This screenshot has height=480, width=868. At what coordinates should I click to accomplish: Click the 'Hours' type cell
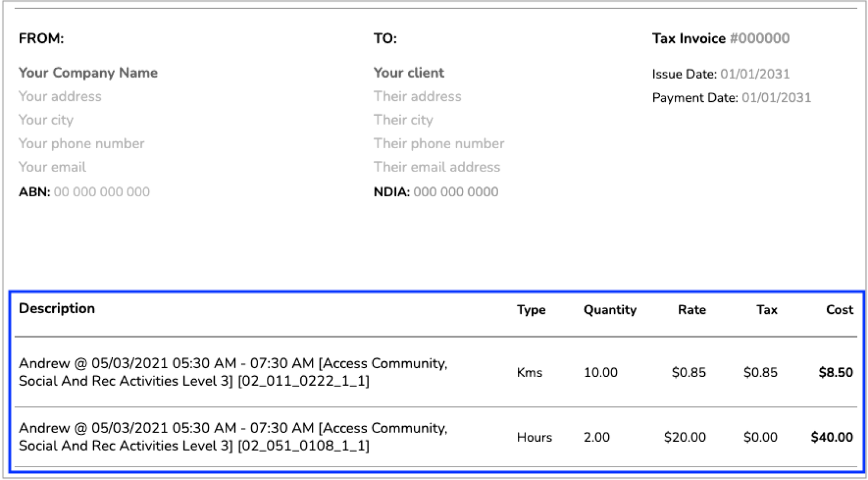point(535,437)
